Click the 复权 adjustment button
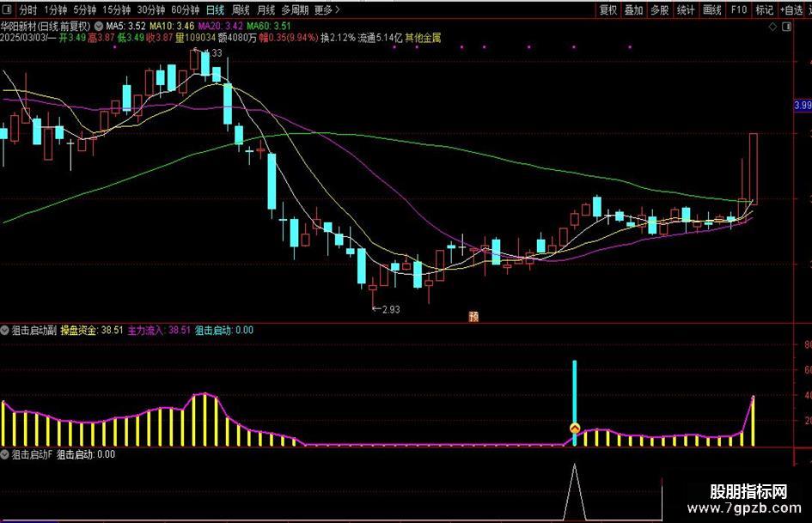Image resolution: width=812 pixels, height=523 pixels. pos(608,9)
